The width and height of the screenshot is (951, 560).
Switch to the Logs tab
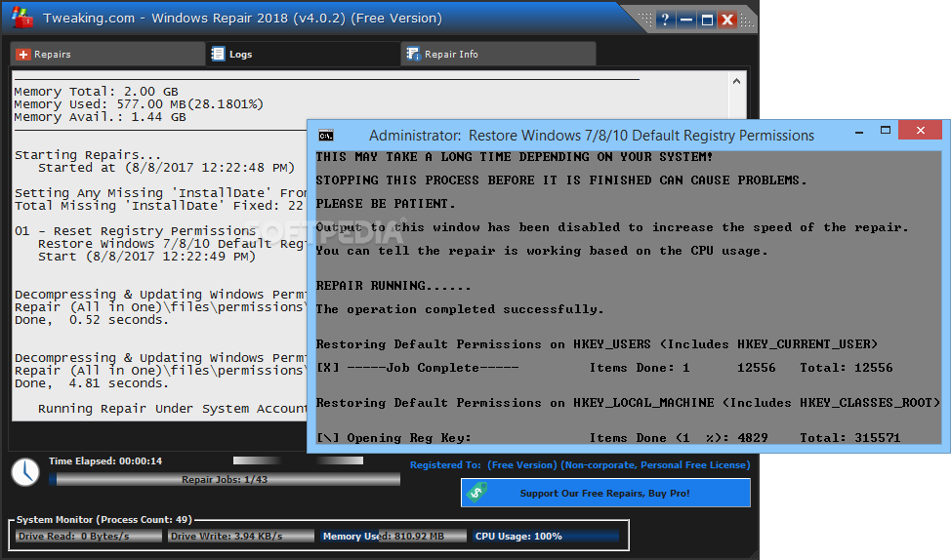[x=303, y=54]
